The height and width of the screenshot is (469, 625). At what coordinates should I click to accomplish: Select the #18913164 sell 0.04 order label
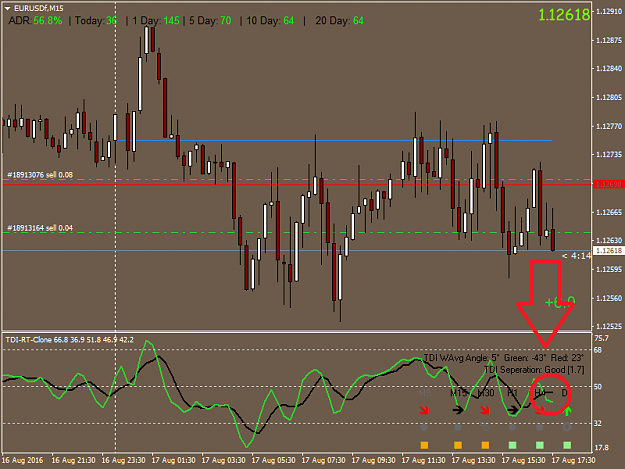tap(40, 228)
